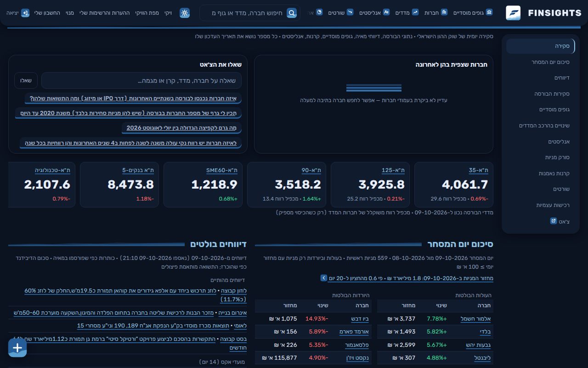Open the ת"א-125 index link
The height and width of the screenshot is (368, 588).
coord(393,170)
